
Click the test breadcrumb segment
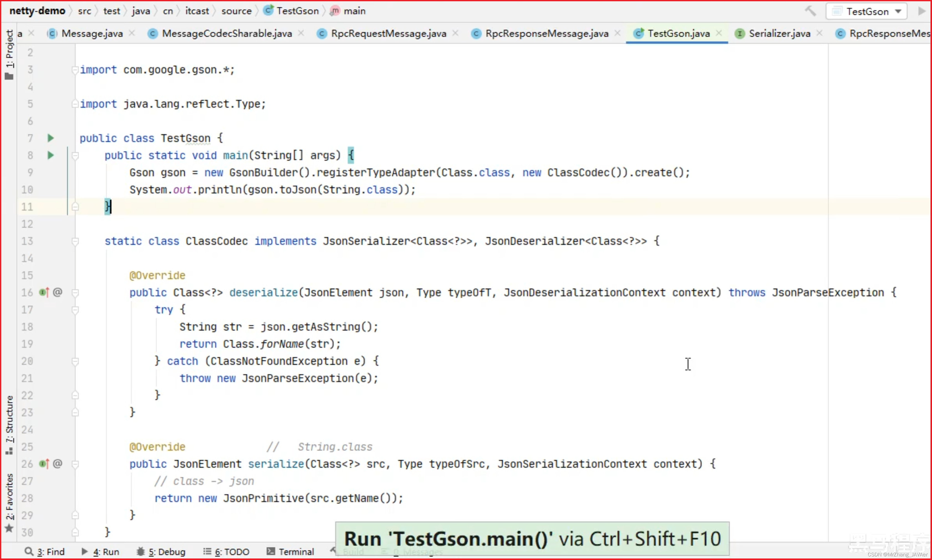(112, 11)
